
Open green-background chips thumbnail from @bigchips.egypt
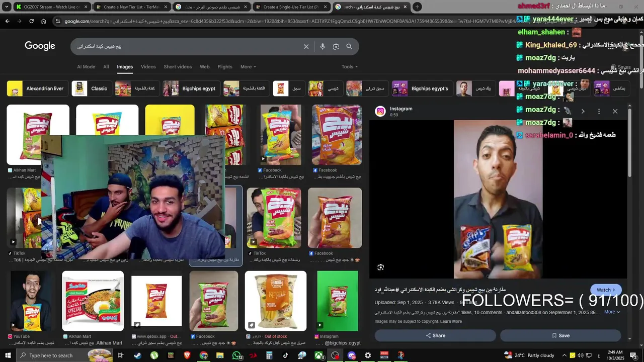(337, 301)
